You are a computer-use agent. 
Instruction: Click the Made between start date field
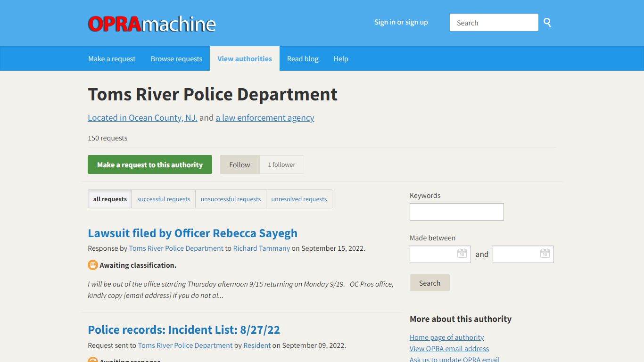[440, 254]
